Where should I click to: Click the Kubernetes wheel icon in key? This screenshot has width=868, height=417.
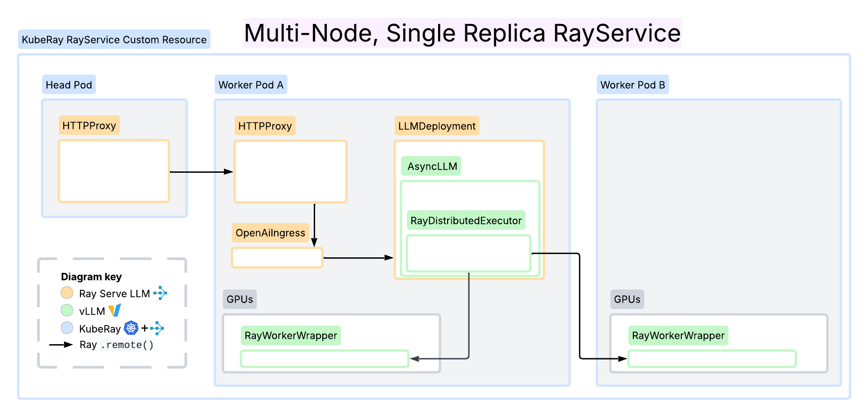131,327
